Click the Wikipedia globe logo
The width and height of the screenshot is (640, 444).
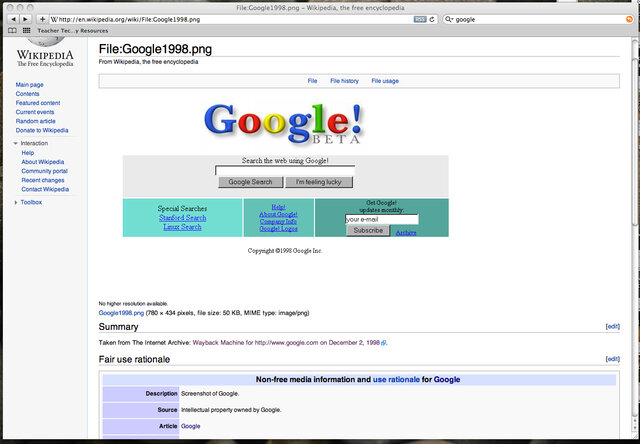(x=45, y=41)
